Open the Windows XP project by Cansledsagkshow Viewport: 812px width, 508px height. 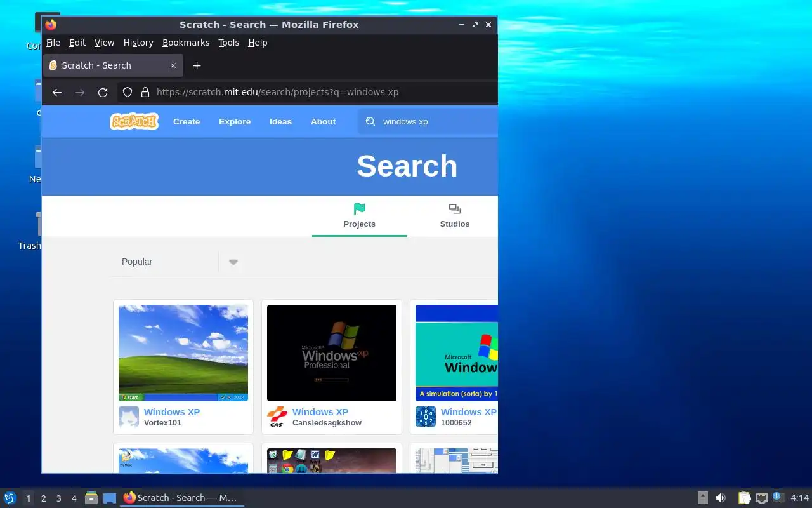(320, 412)
